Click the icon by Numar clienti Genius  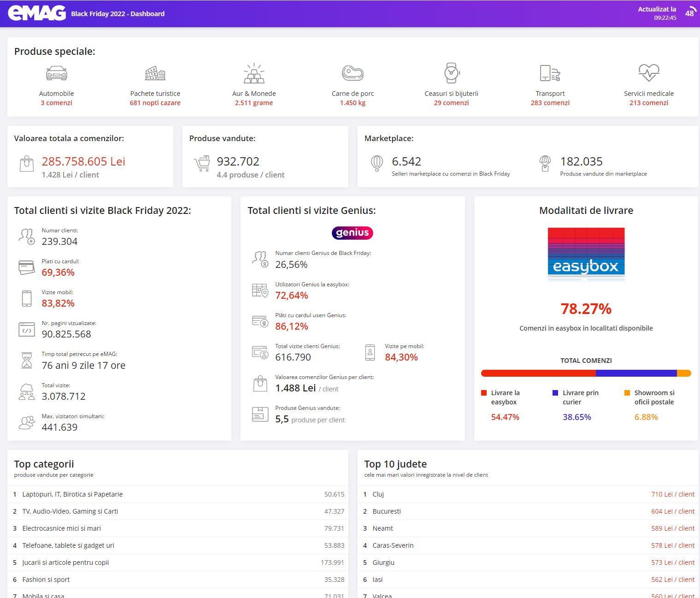click(x=260, y=260)
